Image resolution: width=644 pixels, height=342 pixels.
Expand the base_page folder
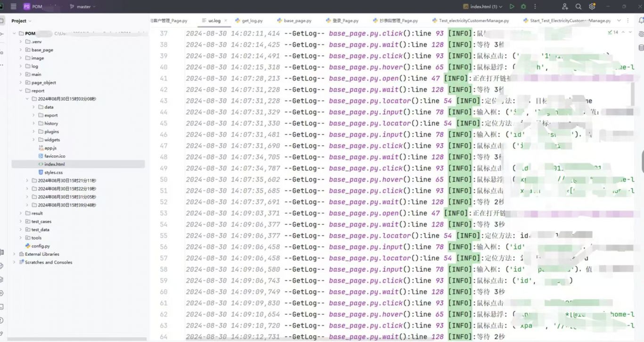tap(21, 50)
